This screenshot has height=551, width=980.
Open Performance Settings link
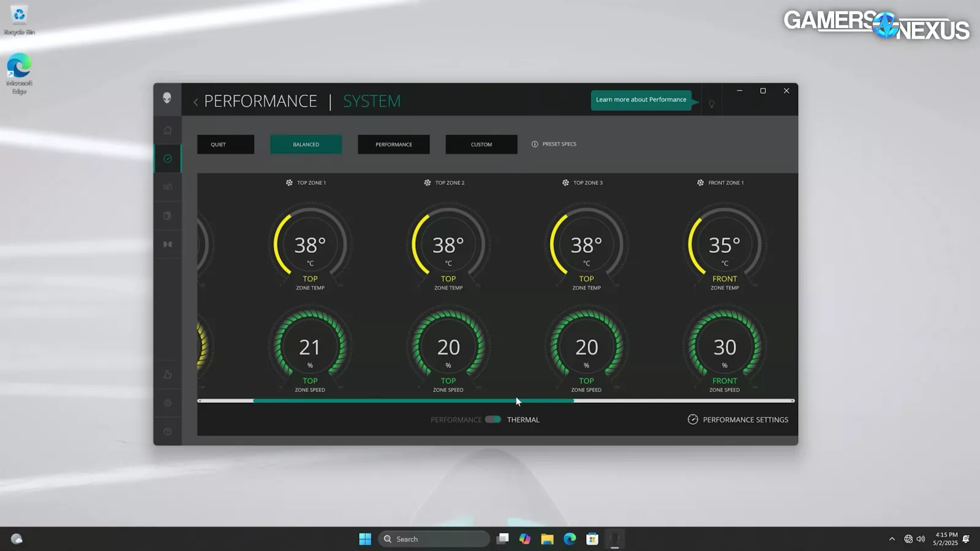coord(738,419)
